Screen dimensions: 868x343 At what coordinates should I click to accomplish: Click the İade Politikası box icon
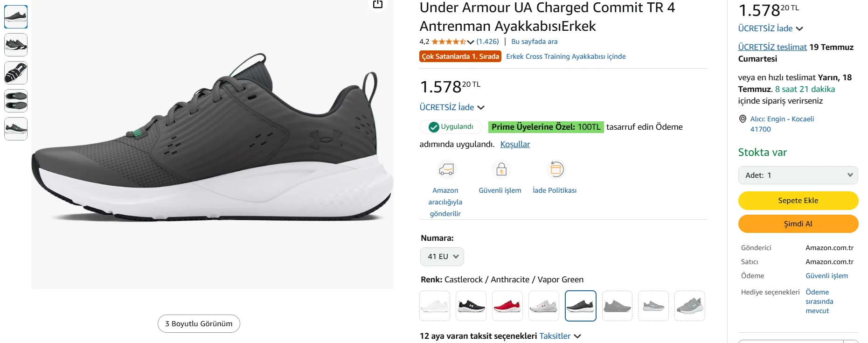pos(556,169)
